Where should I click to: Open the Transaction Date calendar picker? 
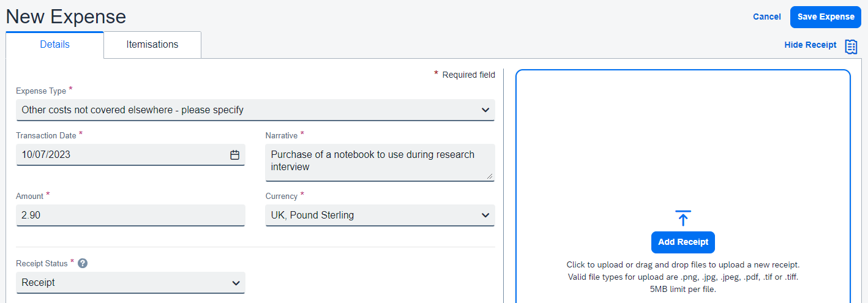(x=234, y=155)
